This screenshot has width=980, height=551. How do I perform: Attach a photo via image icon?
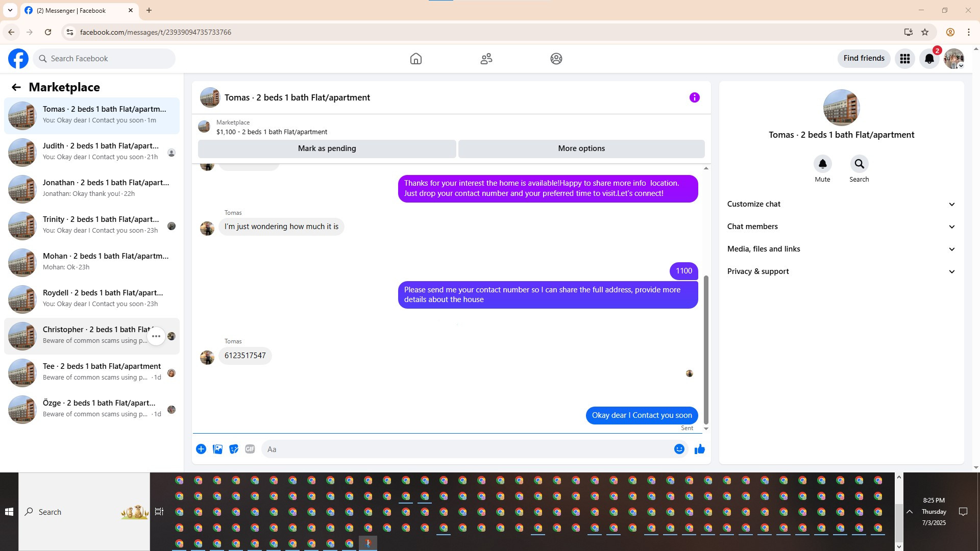coord(217,449)
